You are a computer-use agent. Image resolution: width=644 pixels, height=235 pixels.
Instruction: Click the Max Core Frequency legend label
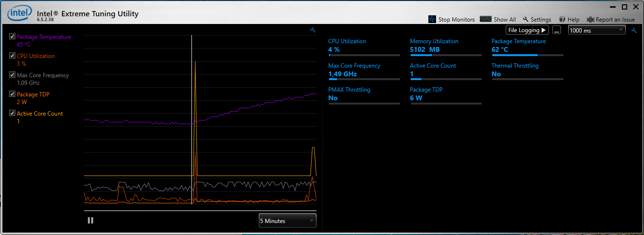[43, 75]
